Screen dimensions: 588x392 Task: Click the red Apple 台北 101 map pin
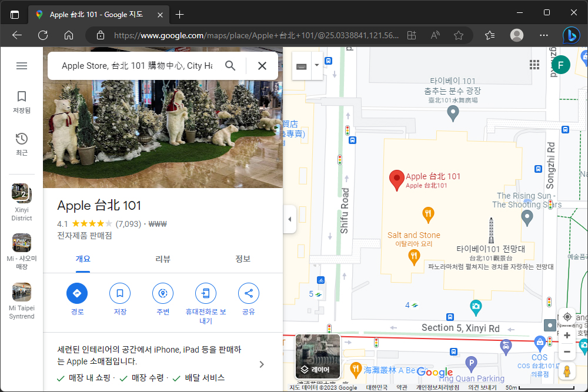[x=397, y=180]
